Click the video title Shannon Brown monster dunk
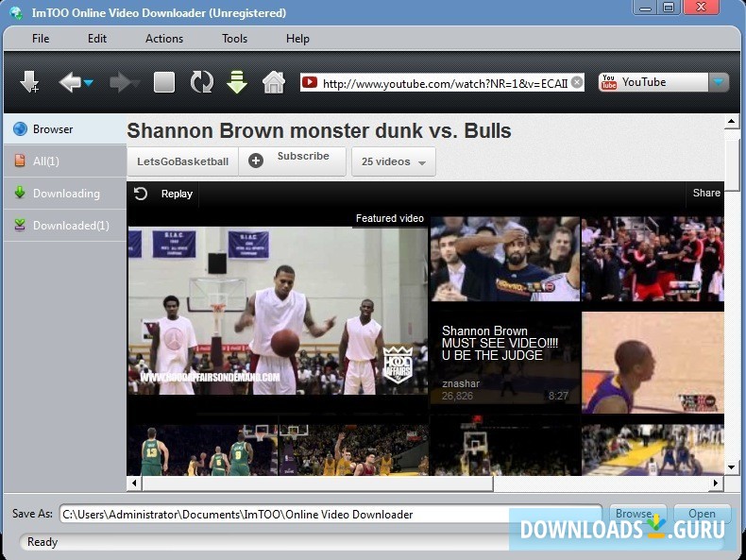This screenshot has width=746, height=560. point(319,130)
